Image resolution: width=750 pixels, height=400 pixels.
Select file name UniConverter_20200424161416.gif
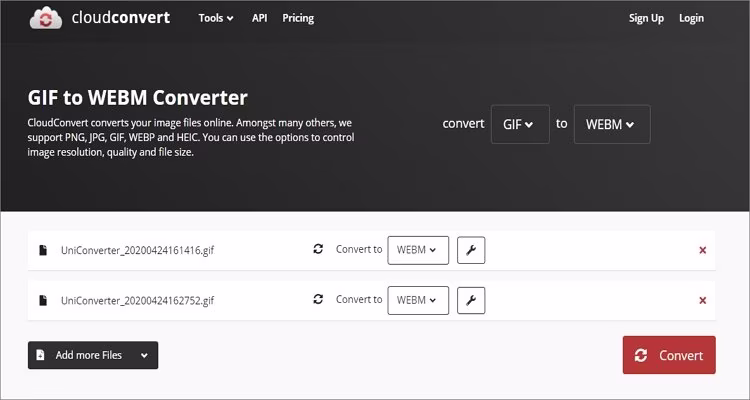[x=137, y=251]
